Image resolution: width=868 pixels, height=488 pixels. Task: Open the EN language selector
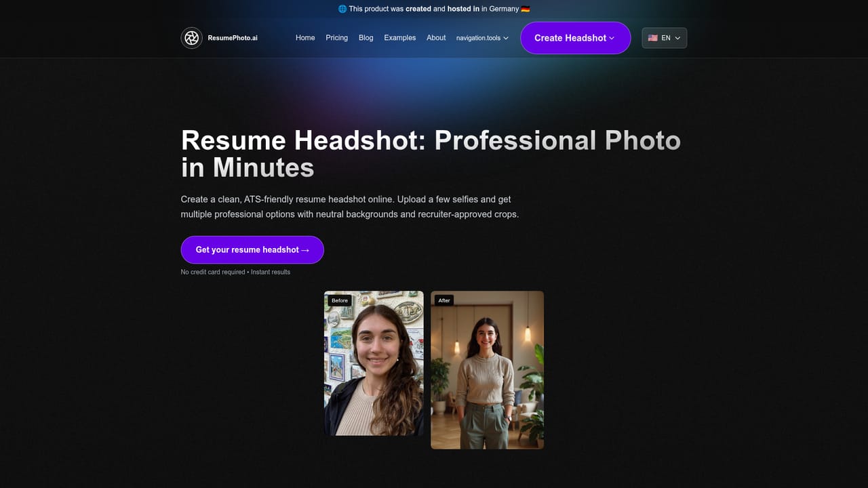(x=665, y=38)
